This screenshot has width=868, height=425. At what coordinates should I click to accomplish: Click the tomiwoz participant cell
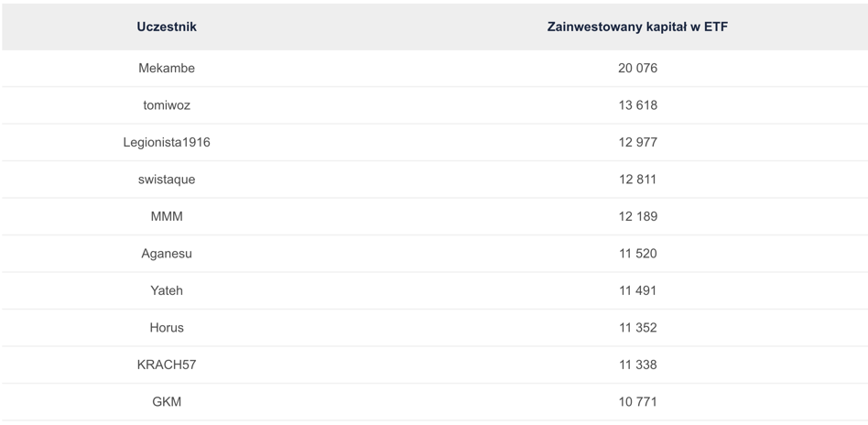pyautogui.click(x=167, y=105)
